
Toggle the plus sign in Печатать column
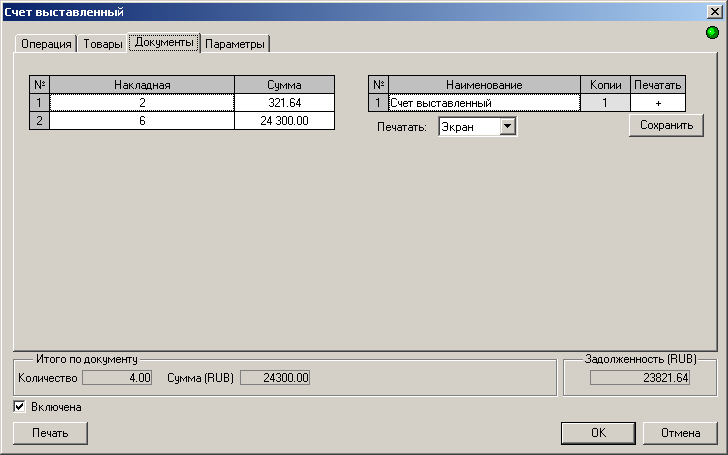(x=657, y=103)
